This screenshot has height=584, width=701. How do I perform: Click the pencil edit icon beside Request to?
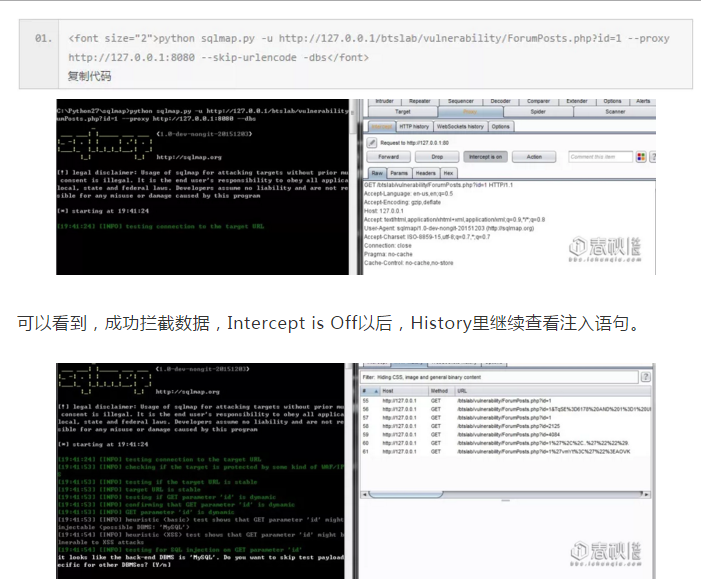tap(372, 143)
